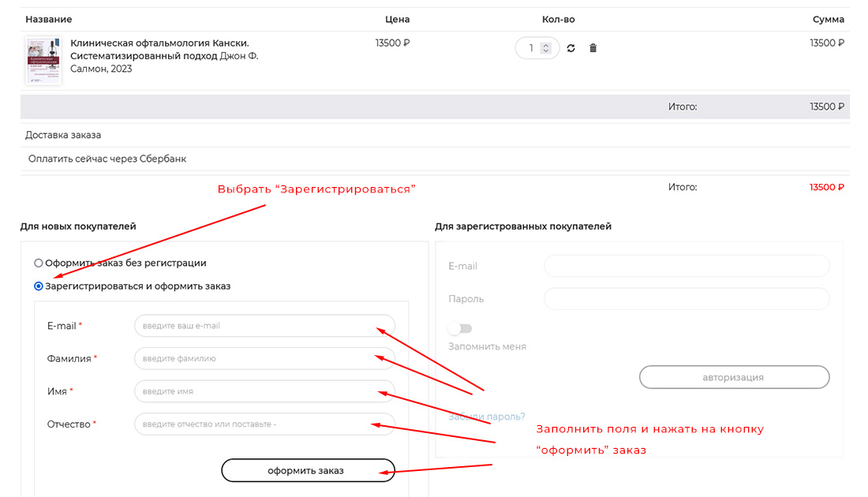The image size is (868, 497).
Task: Open the book cover thumbnail
Action: point(43,61)
